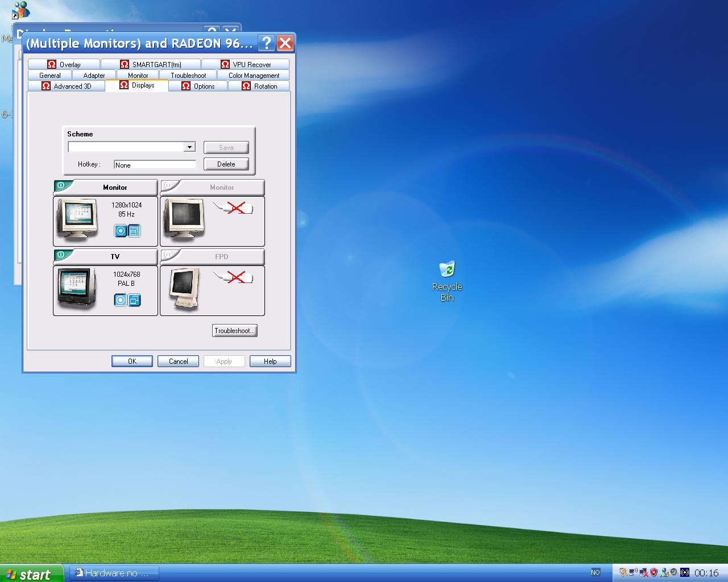Image resolution: width=728 pixels, height=582 pixels.
Task: Click the TV set picture showing PAL B
Action: 77,289
